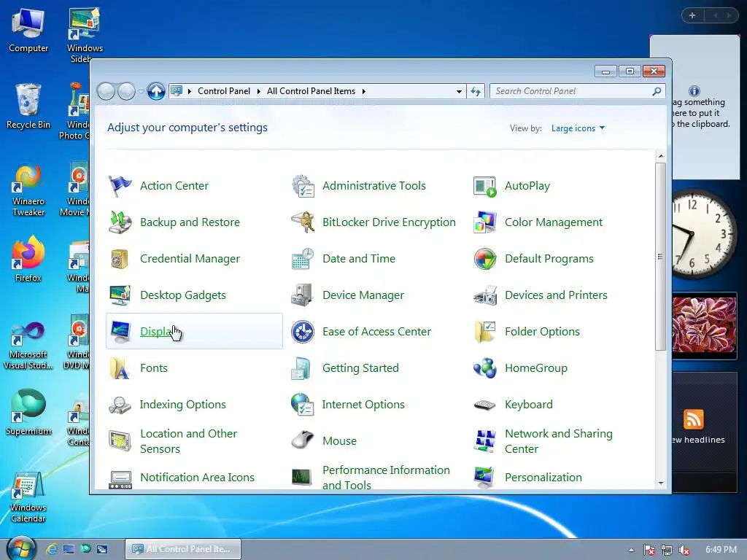Select the Firefox desktop shortcut

[x=28, y=259]
